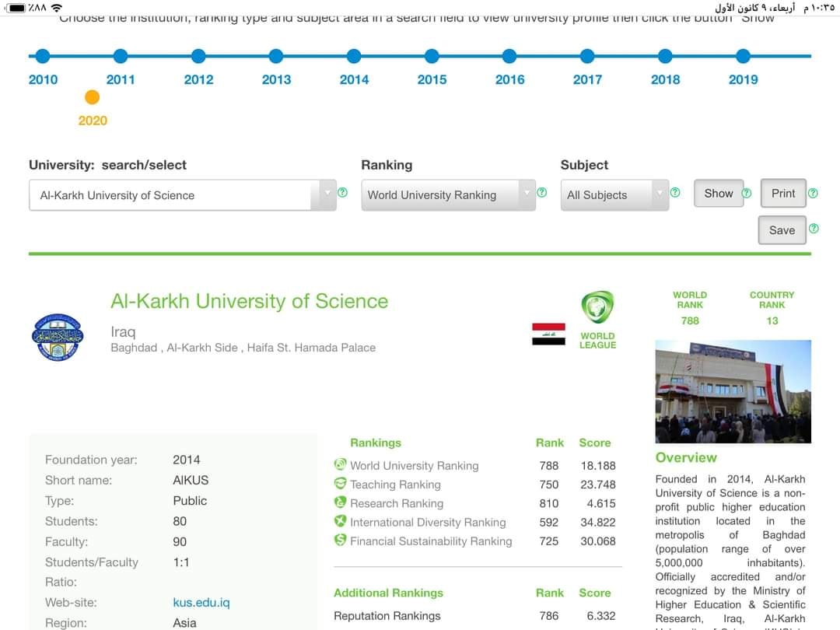Select the 2013 timeline dot
The height and width of the screenshot is (630, 840).
[276, 56]
